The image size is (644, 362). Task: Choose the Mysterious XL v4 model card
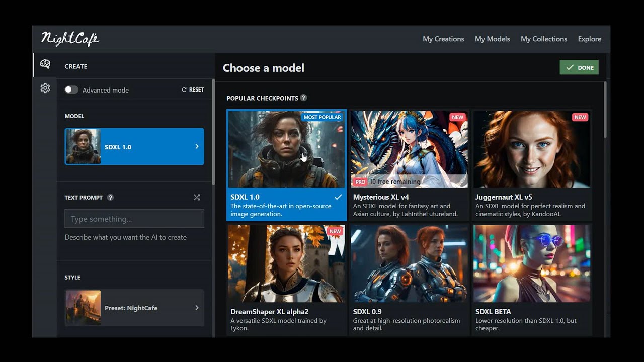pyautogui.click(x=409, y=165)
